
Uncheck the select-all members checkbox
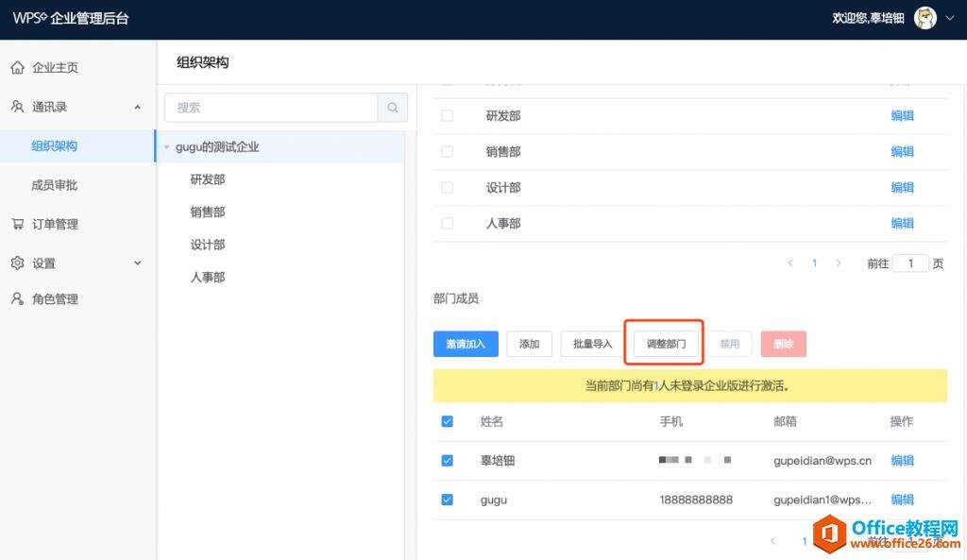coord(447,421)
